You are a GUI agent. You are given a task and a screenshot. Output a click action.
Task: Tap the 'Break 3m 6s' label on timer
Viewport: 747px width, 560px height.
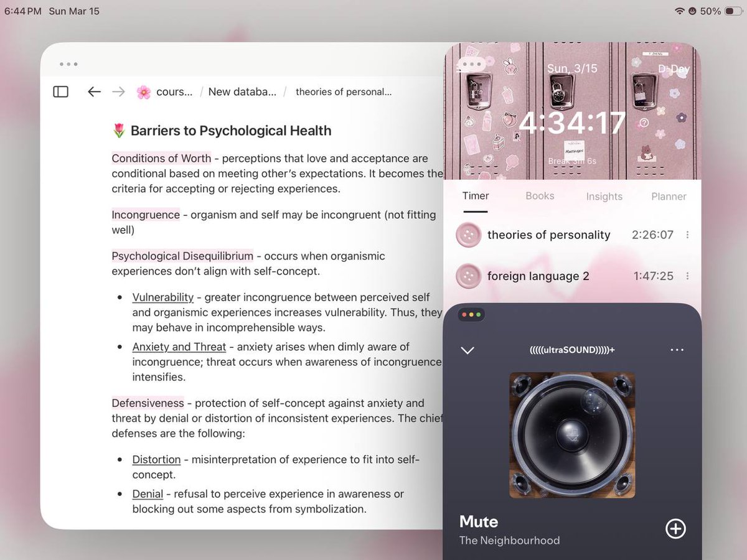(572, 161)
